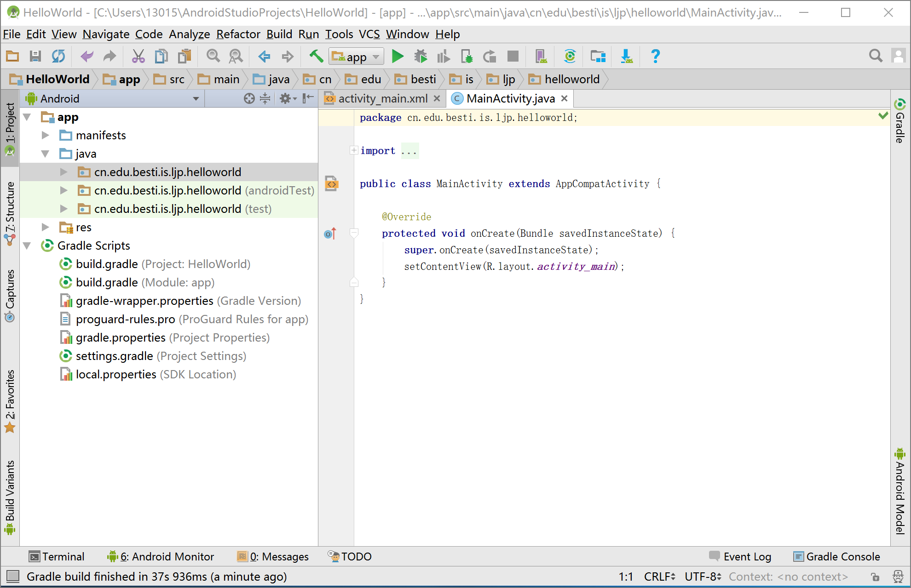This screenshot has height=588, width=911.
Task: Toggle tool window bars in status corner
Action: pyautogui.click(x=13, y=577)
